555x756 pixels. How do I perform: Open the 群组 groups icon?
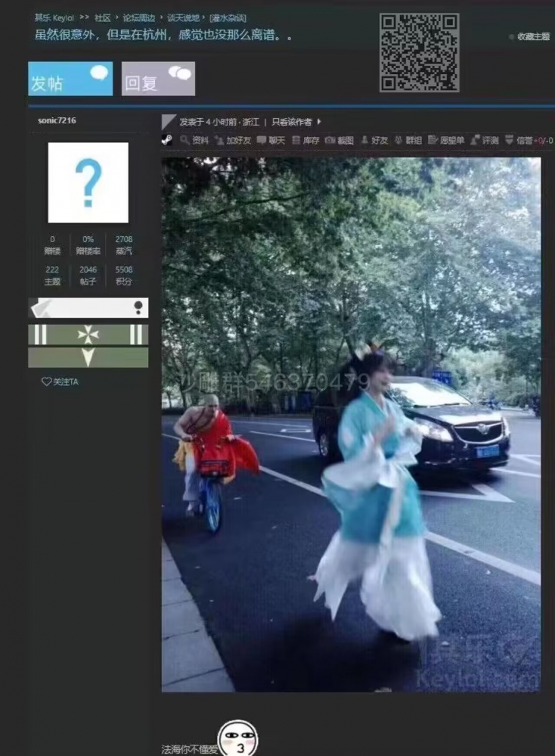point(398,140)
